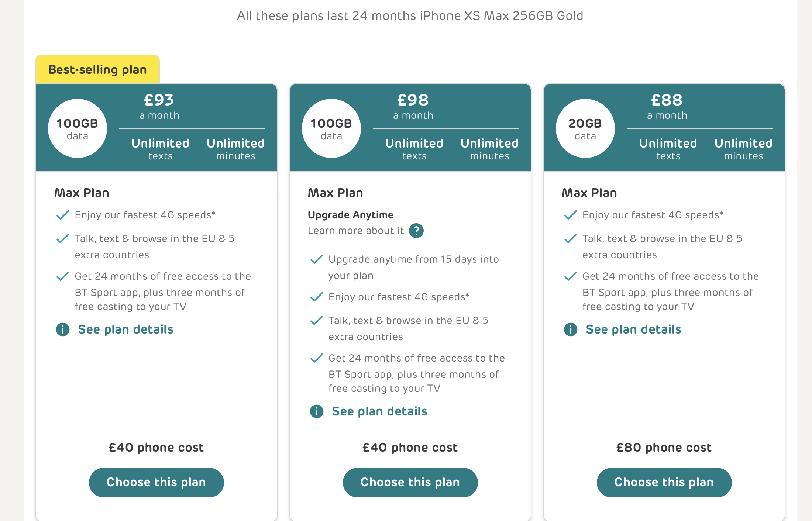Click the 20GB data circle badge
This screenshot has height=521, width=812.
pos(585,128)
